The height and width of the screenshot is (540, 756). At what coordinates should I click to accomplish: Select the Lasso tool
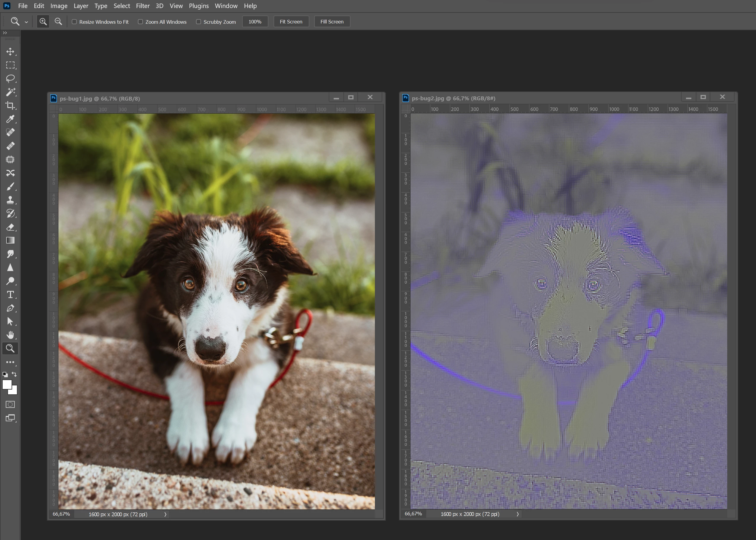click(x=10, y=78)
